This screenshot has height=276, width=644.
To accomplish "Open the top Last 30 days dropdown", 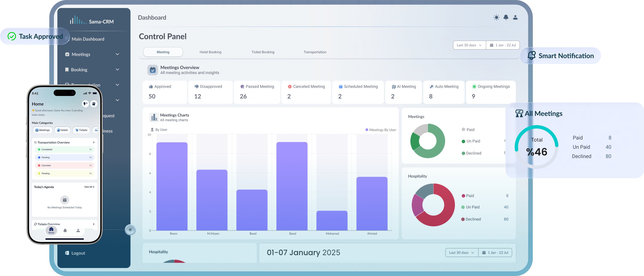I will pyautogui.click(x=469, y=45).
